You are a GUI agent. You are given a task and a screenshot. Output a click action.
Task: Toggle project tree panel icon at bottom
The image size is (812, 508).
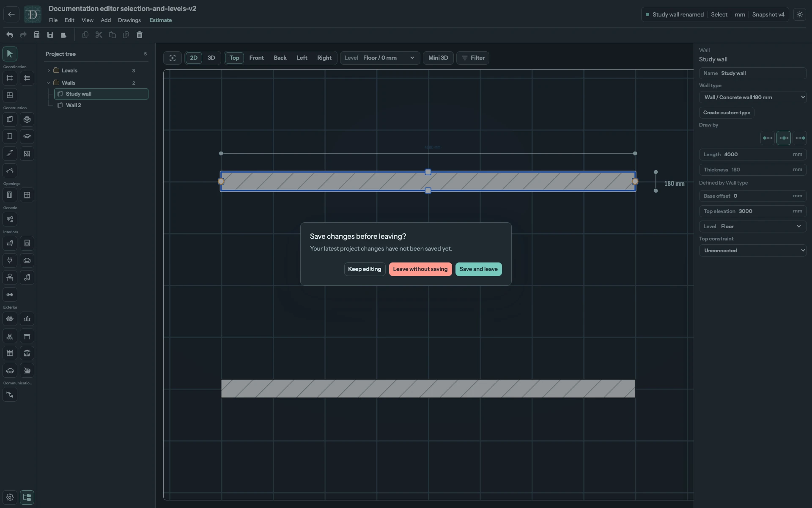coord(27,497)
